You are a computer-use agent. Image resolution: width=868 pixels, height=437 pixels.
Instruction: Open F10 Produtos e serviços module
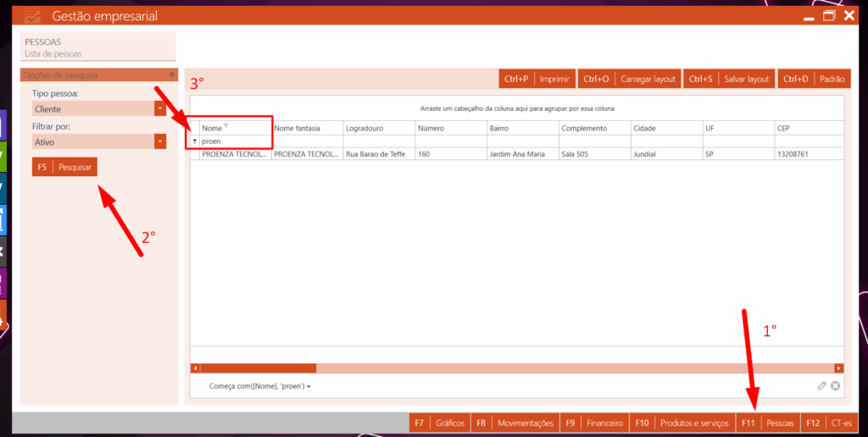pyautogui.click(x=681, y=423)
